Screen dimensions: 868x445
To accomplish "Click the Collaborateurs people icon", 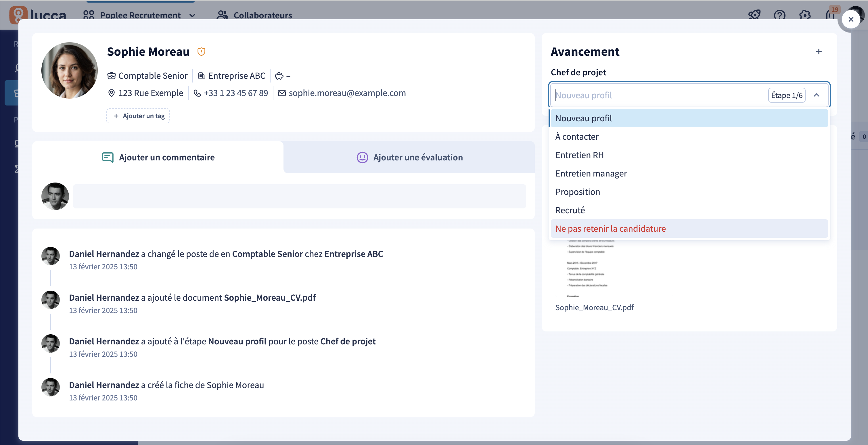I will pyautogui.click(x=222, y=15).
